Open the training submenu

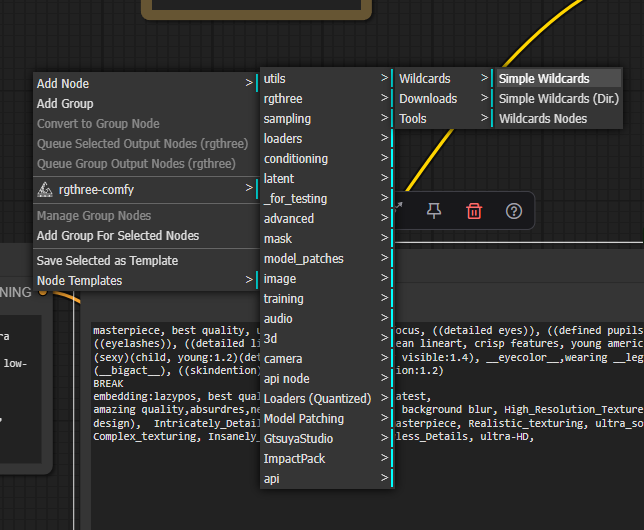tap(327, 299)
